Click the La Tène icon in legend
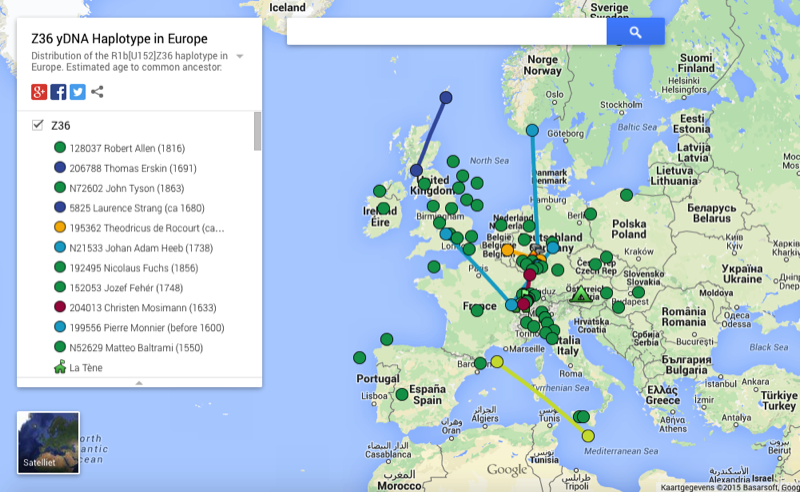 point(60,368)
